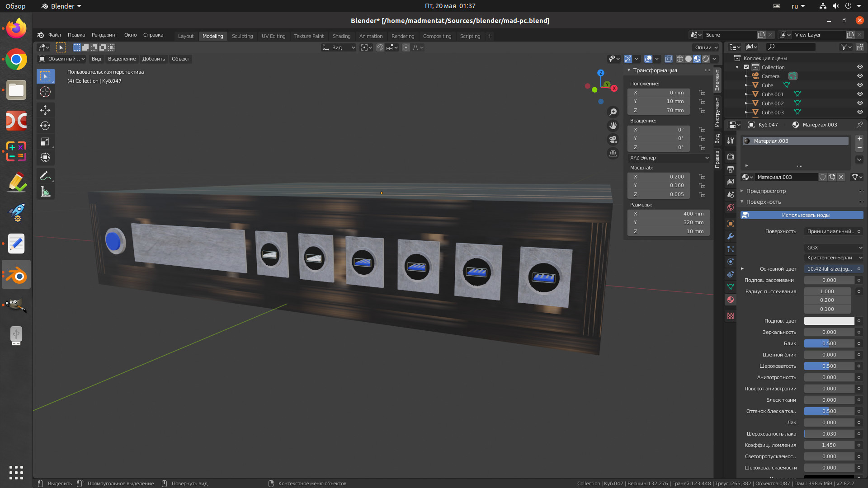Switch to the UV Editing tab
Image resolution: width=868 pixels, height=488 pixels.
pyautogui.click(x=274, y=36)
